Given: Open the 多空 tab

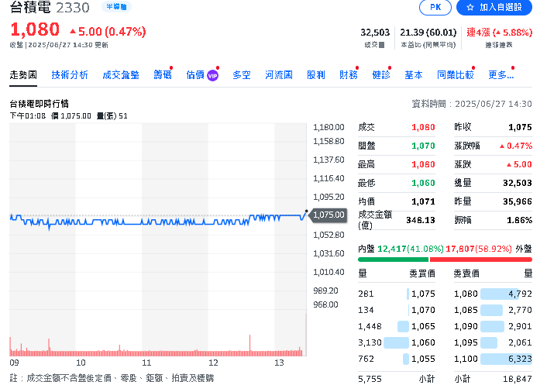Looking at the screenshot, I should click(x=242, y=75).
